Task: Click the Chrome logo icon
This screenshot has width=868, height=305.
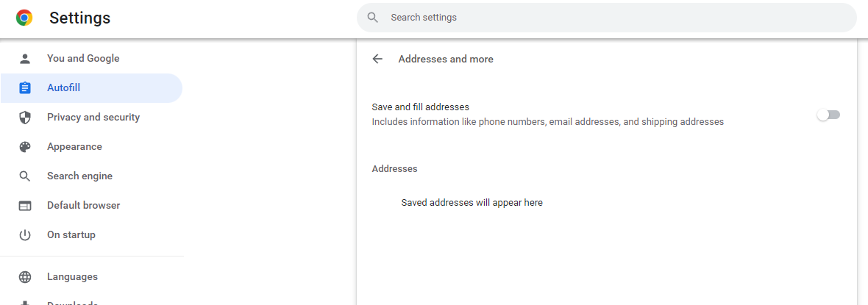Action: pos(24,18)
